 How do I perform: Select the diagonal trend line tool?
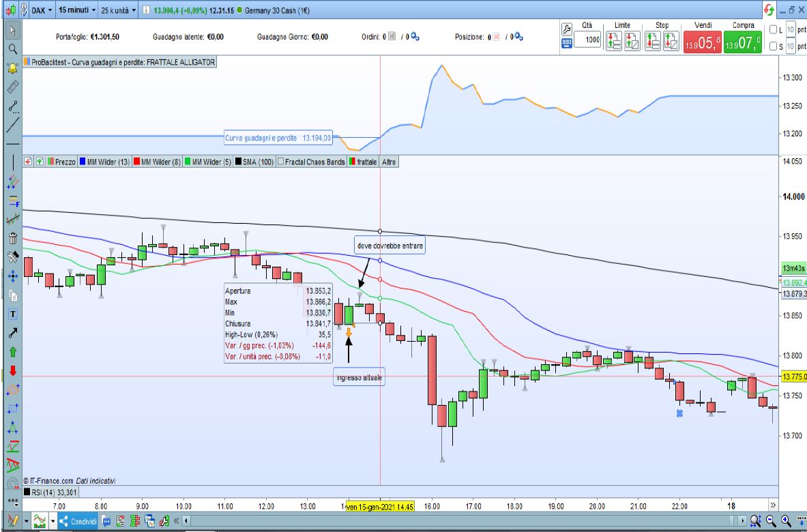pos(13,125)
